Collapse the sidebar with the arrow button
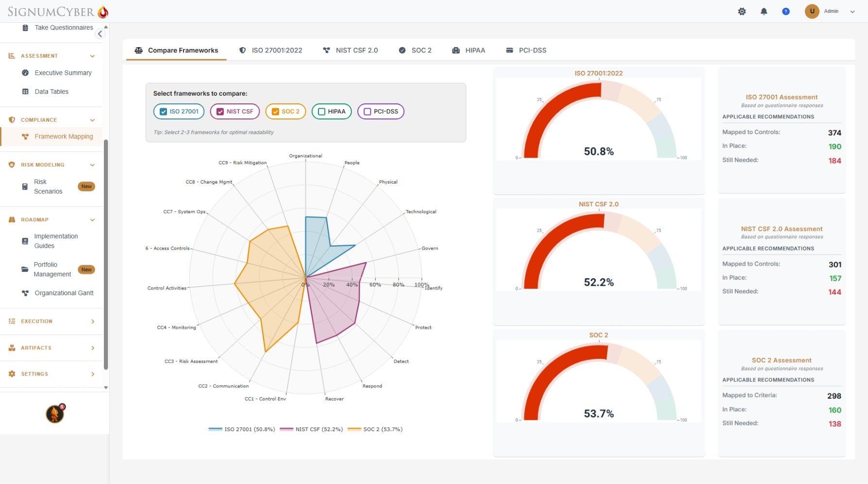Image resolution: width=868 pixels, height=484 pixels. (x=100, y=33)
